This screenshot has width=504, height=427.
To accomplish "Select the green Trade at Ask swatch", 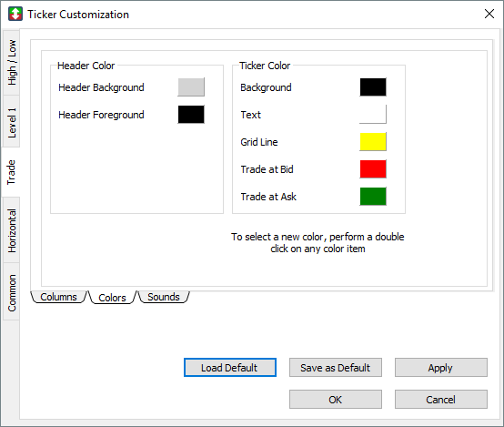I will coord(373,197).
